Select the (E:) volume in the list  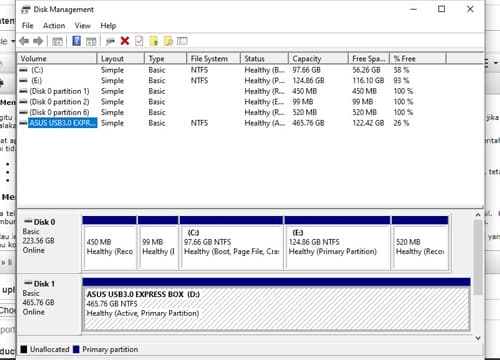tap(37, 81)
